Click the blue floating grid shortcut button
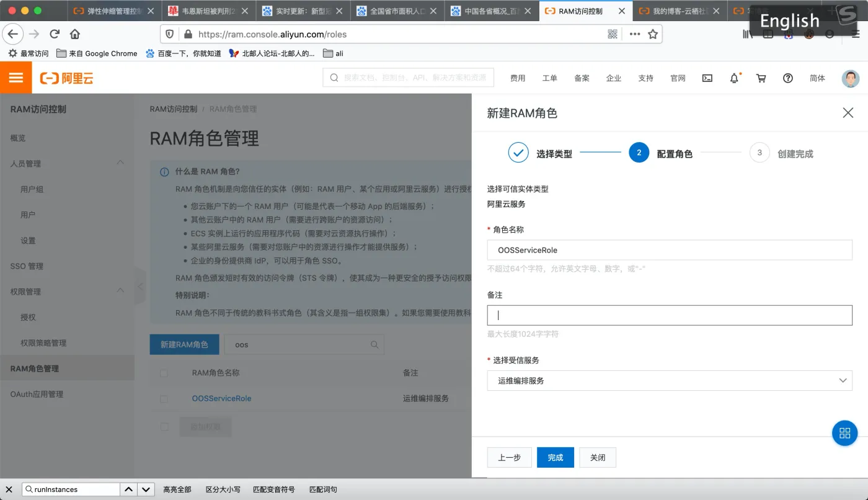This screenshot has height=500, width=868. coord(844,433)
